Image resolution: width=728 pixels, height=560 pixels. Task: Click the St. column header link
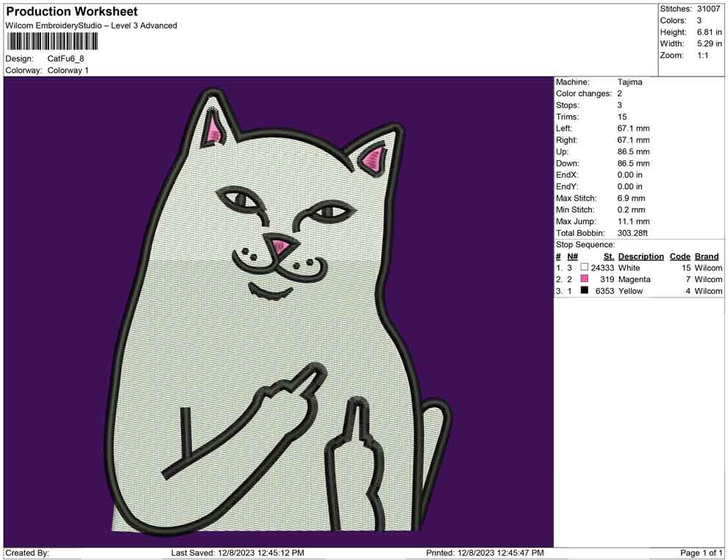pos(607,256)
